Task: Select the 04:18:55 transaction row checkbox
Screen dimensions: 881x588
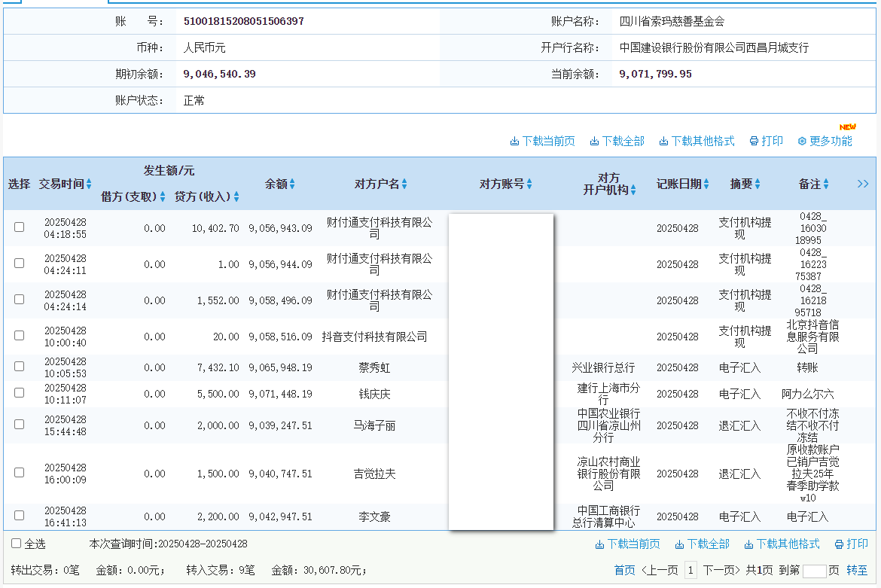Action: pos(19,227)
